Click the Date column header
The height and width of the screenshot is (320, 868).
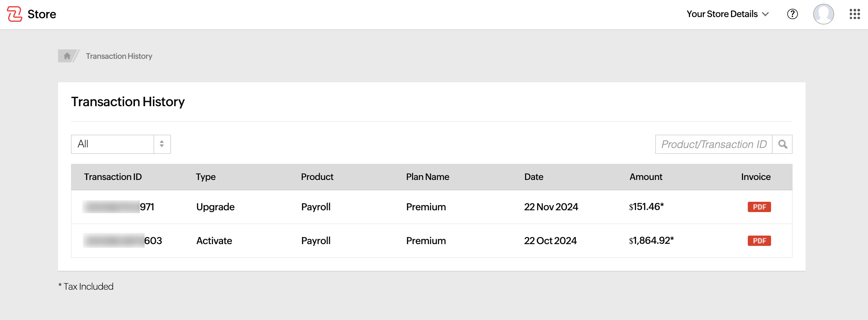(x=534, y=177)
